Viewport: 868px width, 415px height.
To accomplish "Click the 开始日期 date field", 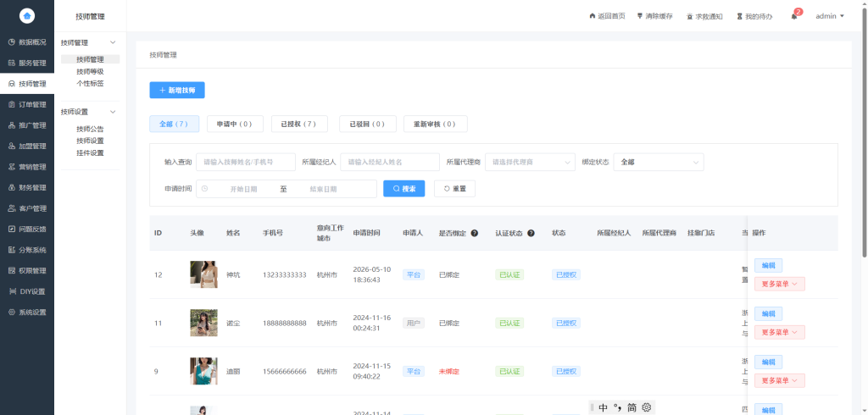I will tap(243, 189).
